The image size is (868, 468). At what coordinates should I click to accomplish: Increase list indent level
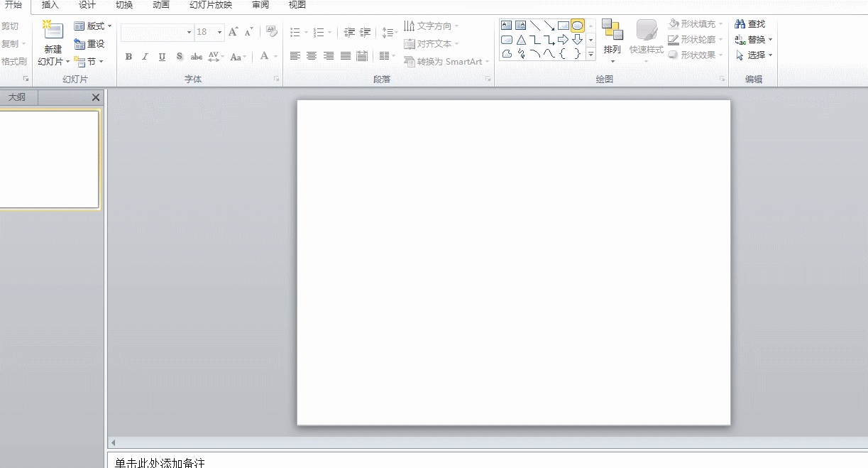coord(366,32)
